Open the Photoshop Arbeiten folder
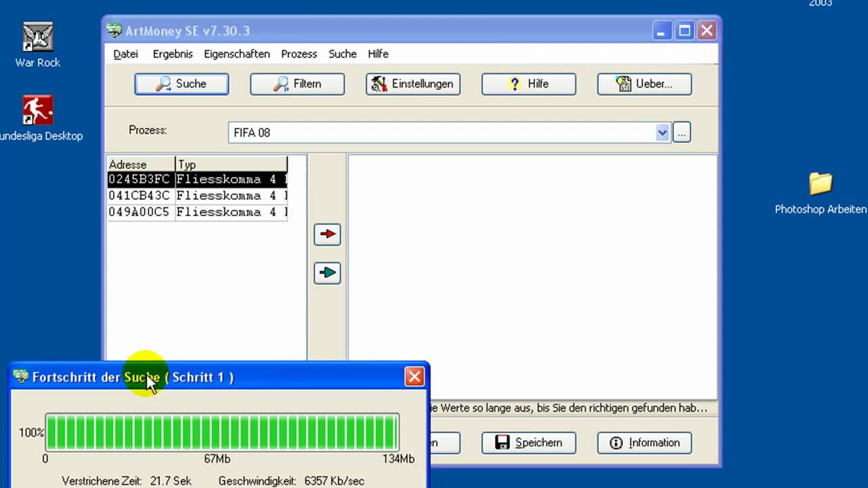The width and height of the screenshot is (868, 488). coord(821,183)
